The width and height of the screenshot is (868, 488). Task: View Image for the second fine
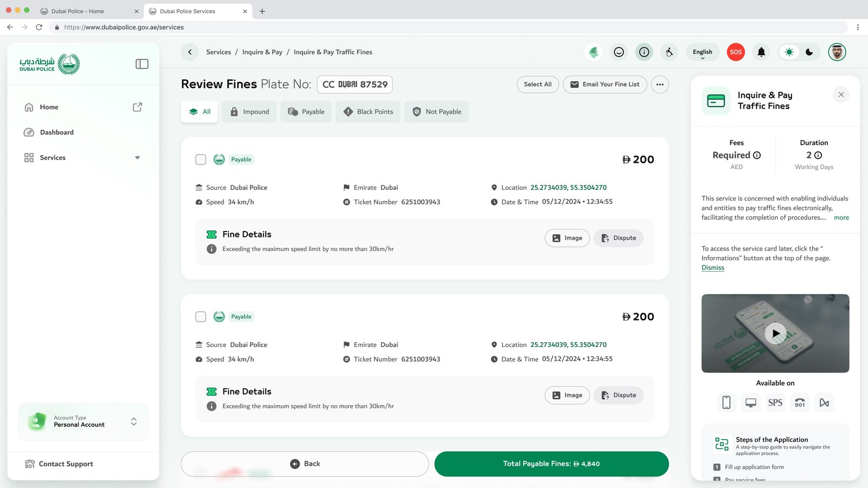point(567,395)
